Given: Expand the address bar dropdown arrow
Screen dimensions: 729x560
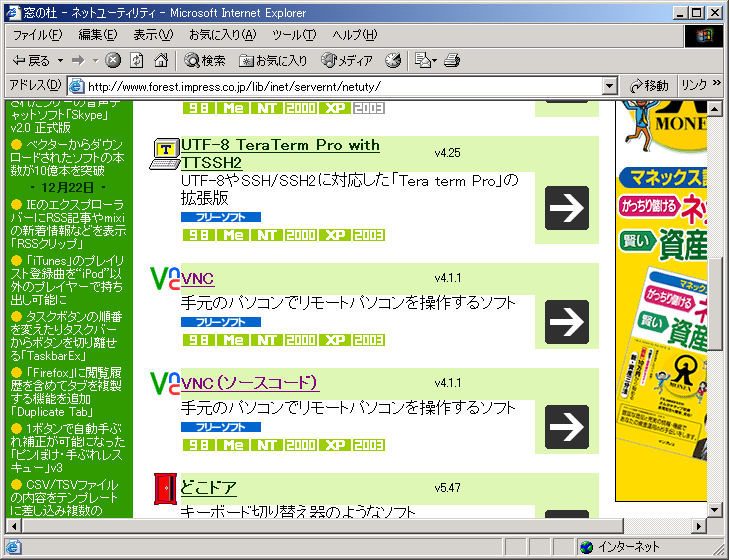Looking at the screenshot, I should pos(610,87).
